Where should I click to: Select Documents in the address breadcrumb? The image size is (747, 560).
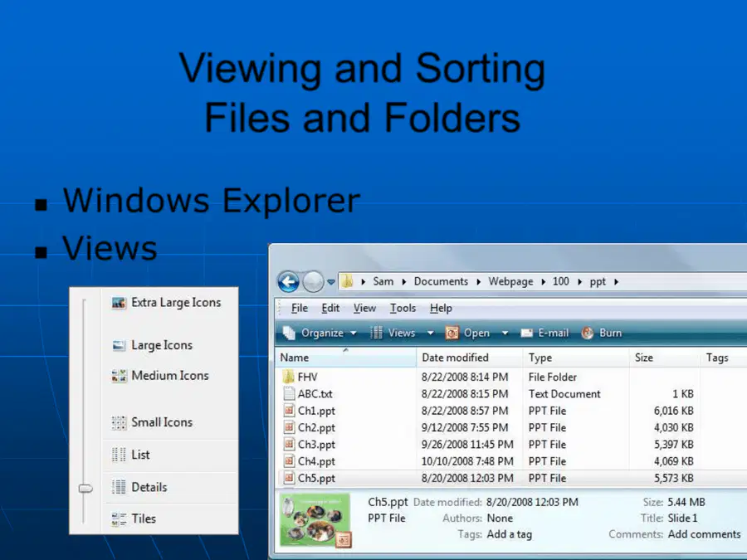coord(441,281)
